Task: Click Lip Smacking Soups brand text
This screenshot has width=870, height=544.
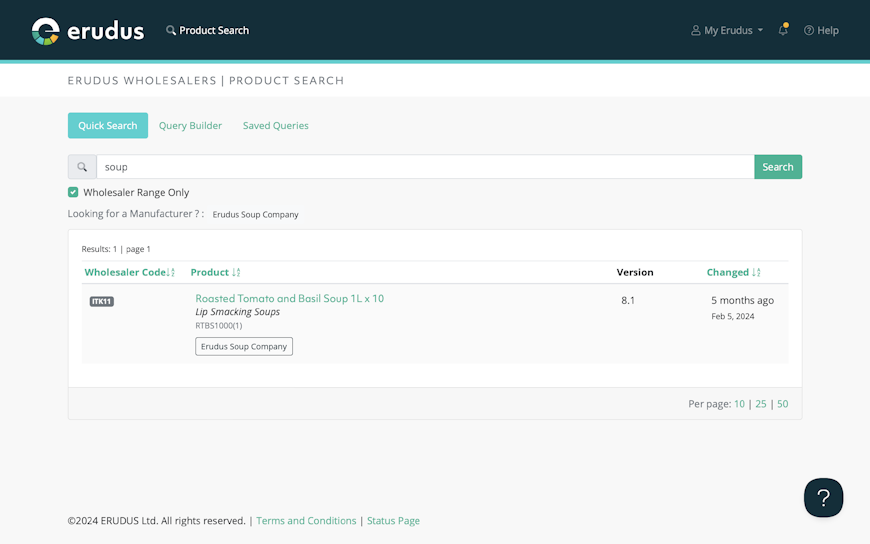Action: coord(237,312)
